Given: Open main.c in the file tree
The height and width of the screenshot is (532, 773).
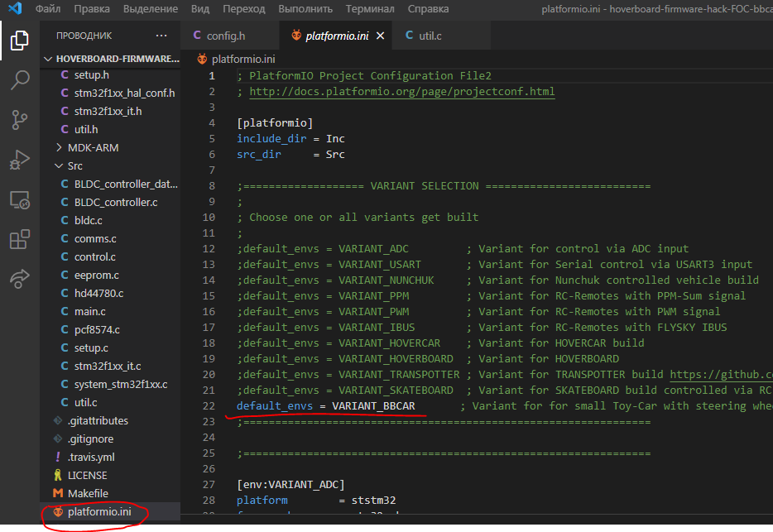Looking at the screenshot, I should 89,311.
